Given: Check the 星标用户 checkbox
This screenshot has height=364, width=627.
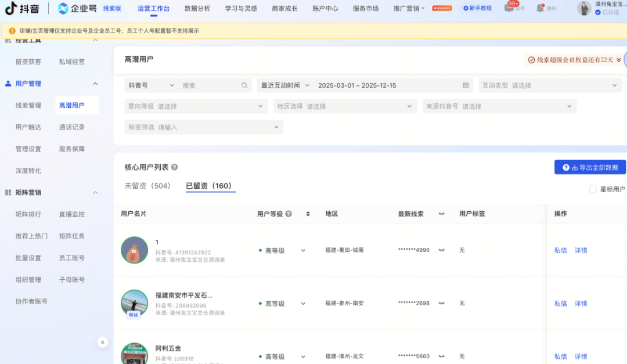Looking at the screenshot, I should pyautogui.click(x=593, y=189).
